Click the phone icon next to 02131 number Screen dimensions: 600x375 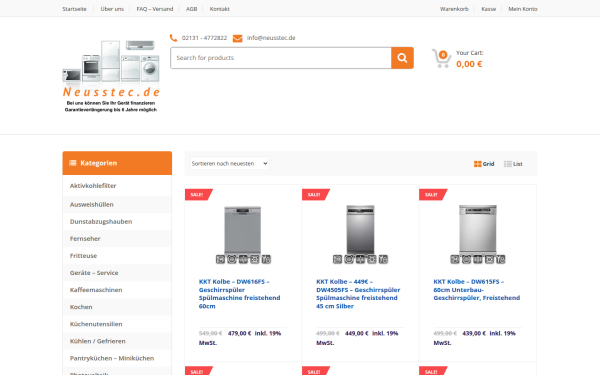[173, 38]
